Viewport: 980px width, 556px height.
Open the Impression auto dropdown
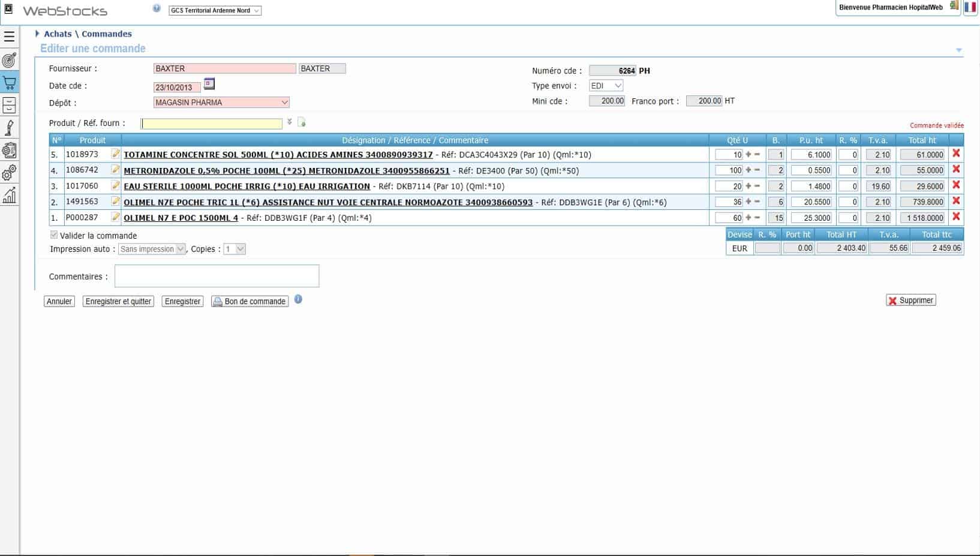pos(152,249)
